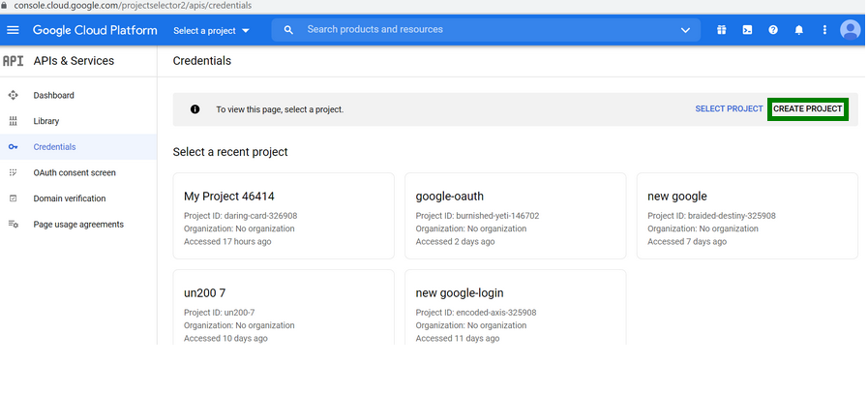Open the hamburger navigation menu
Image resolution: width=868 pixels, height=395 pixels.
point(13,30)
